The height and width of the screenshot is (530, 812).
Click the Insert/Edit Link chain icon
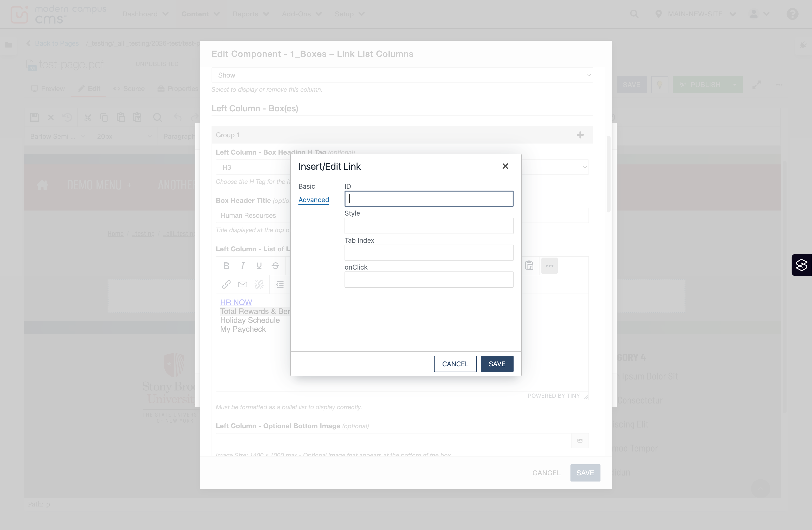[x=226, y=284]
